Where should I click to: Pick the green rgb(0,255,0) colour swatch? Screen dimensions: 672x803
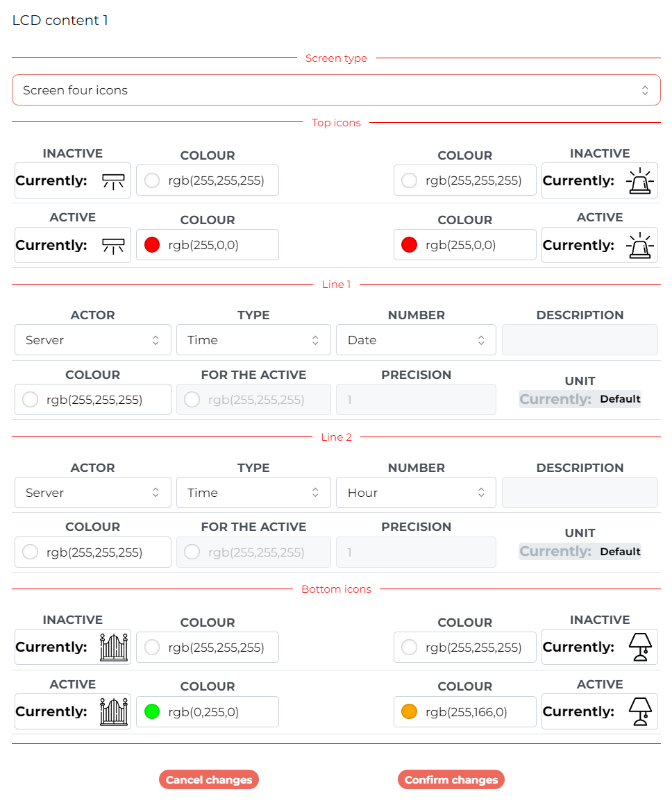coord(152,712)
